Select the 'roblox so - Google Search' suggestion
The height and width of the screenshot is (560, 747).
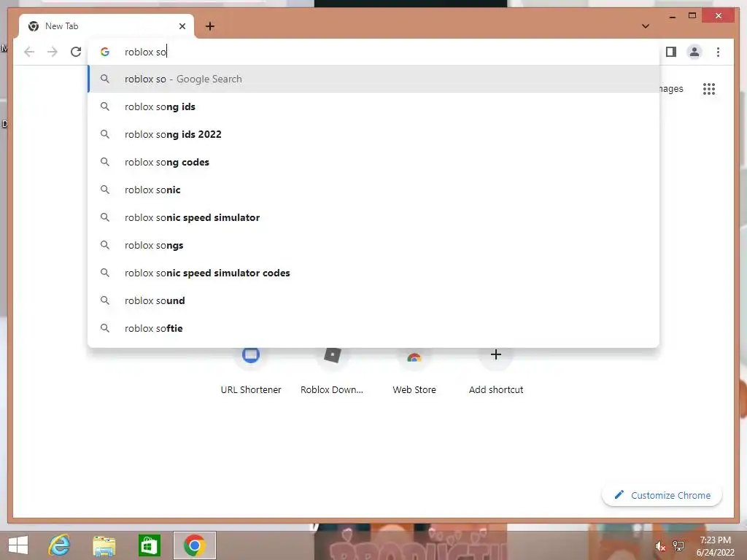(374, 79)
